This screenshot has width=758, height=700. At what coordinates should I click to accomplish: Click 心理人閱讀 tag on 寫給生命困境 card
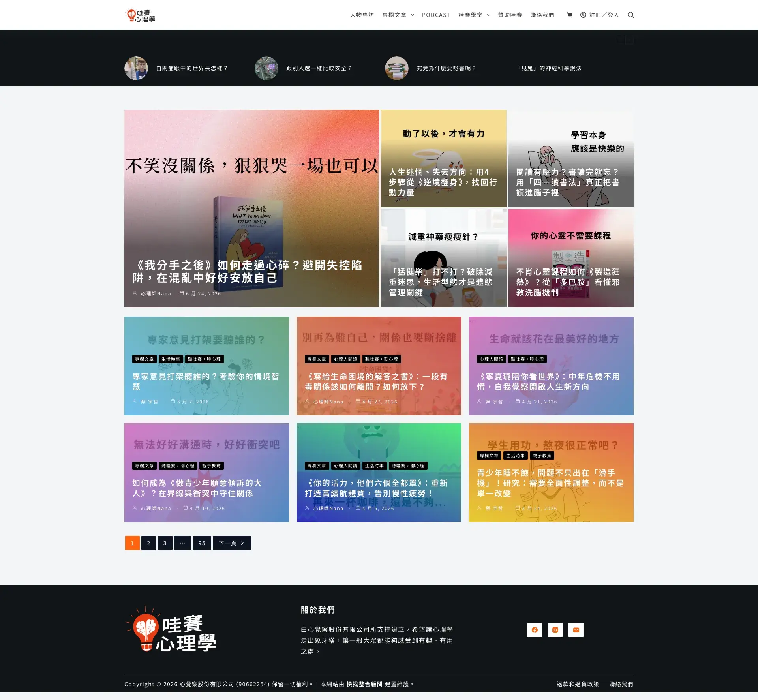pos(345,359)
